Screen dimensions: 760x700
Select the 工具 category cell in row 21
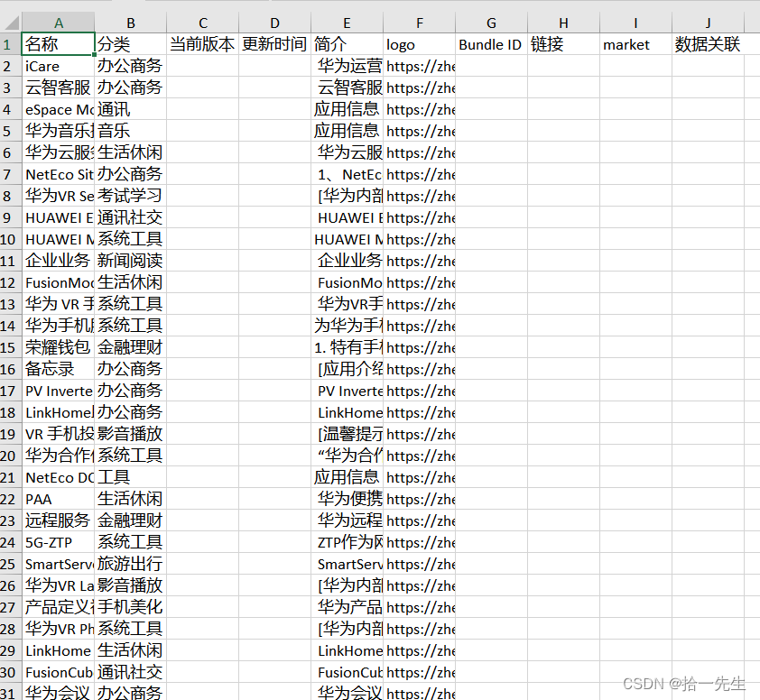pyautogui.click(x=130, y=477)
